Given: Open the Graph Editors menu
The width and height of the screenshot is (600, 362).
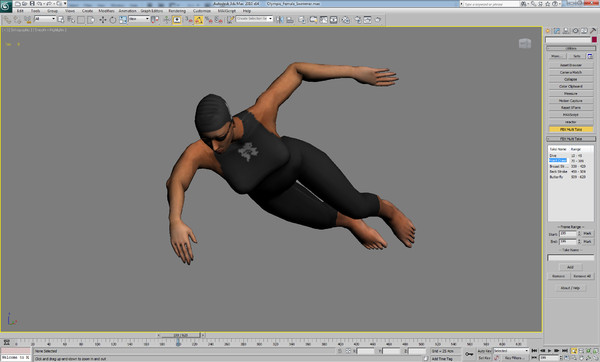Looking at the screenshot, I should pos(152,11).
